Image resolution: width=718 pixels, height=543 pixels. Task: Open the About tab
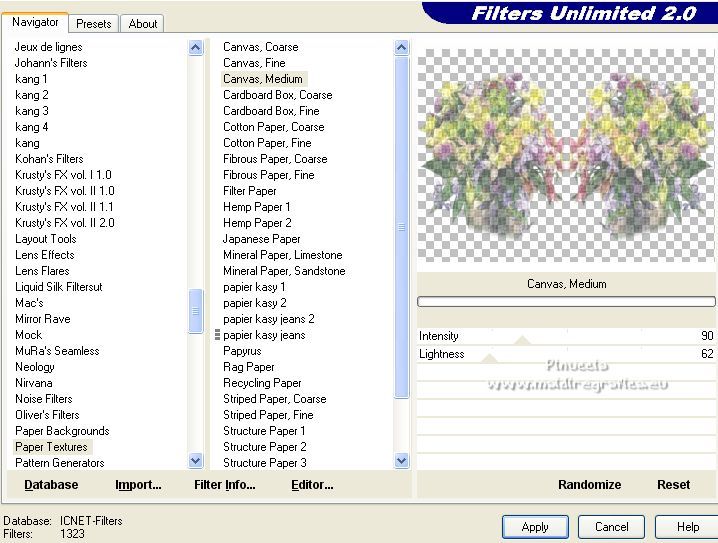pos(142,24)
